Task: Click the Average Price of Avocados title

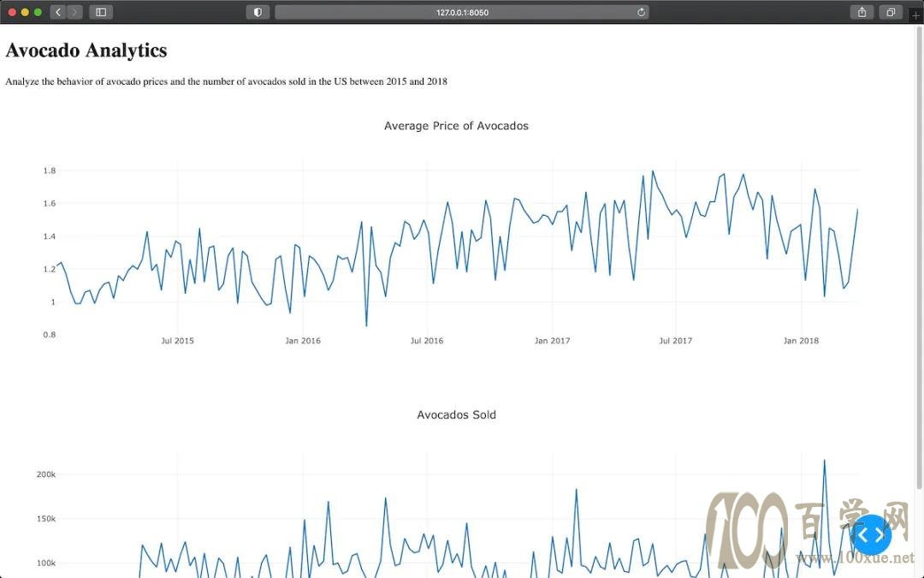Action: pos(456,126)
